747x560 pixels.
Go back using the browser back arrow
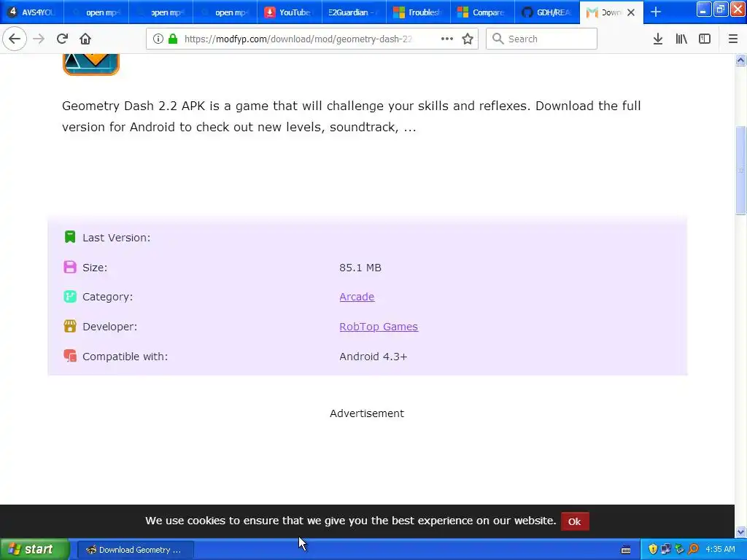15,39
